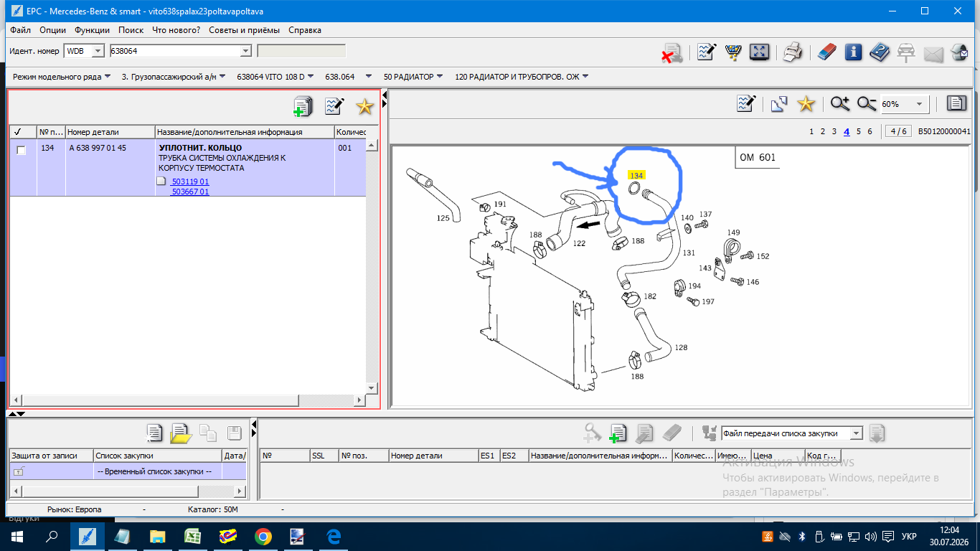The width and height of the screenshot is (980, 551).
Task: Open the shopping cart basket icon
Action: tap(733, 52)
